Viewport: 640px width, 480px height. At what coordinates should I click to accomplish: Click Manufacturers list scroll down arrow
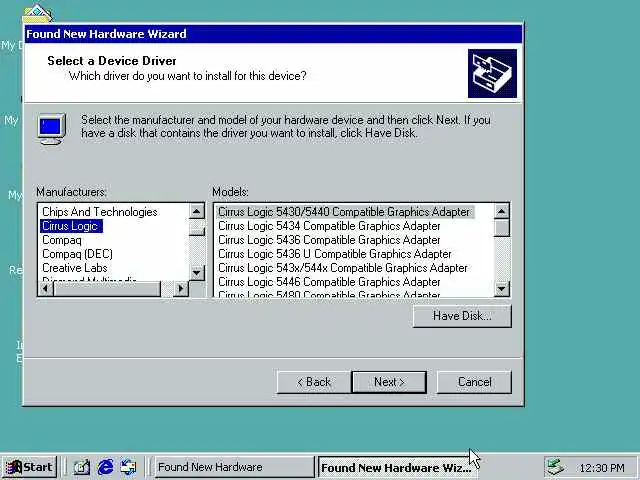click(x=197, y=272)
